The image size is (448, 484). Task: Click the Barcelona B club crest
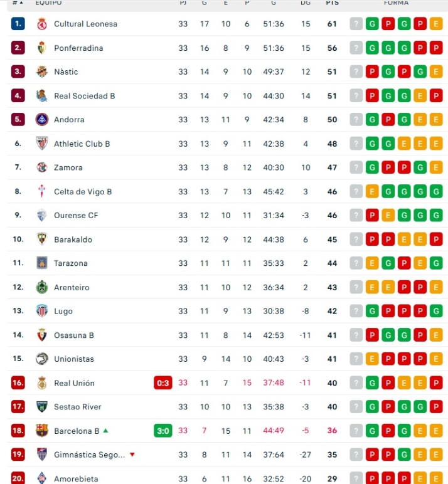[x=42, y=431]
